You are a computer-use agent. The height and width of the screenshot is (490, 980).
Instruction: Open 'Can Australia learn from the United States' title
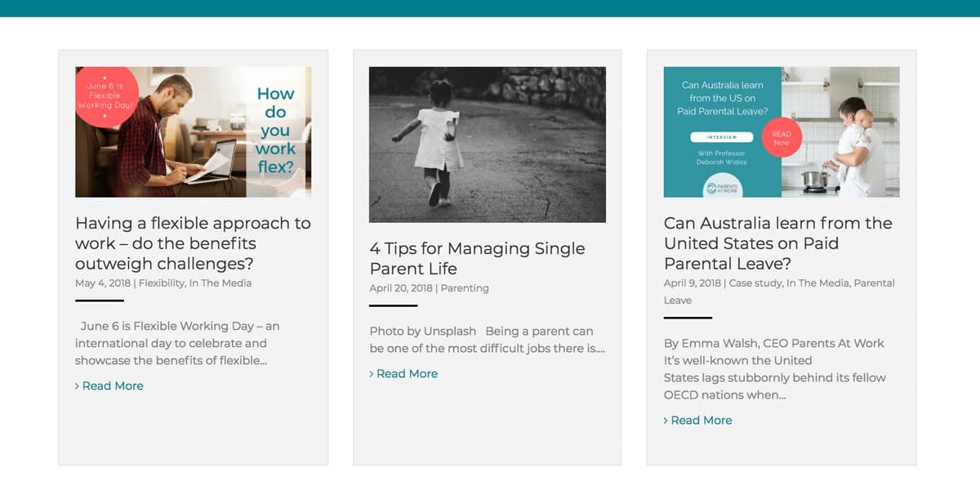pos(778,243)
